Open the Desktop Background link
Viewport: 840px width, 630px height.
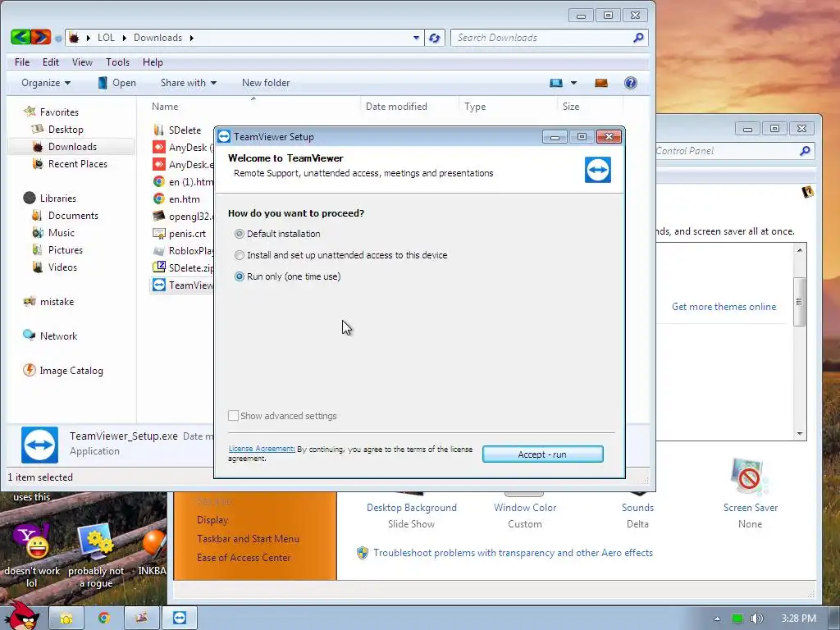coord(412,507)
